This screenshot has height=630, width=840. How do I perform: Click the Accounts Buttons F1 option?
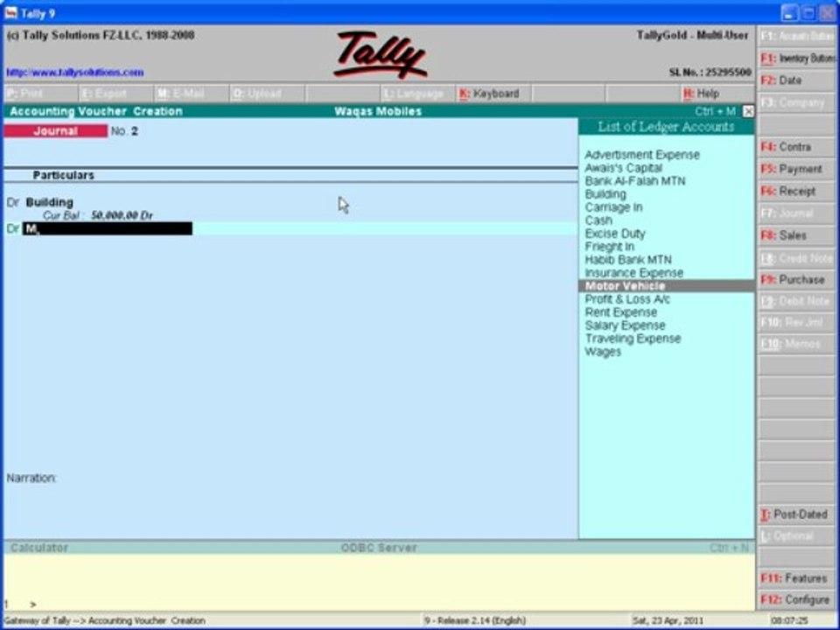click(x=797, y=37)
